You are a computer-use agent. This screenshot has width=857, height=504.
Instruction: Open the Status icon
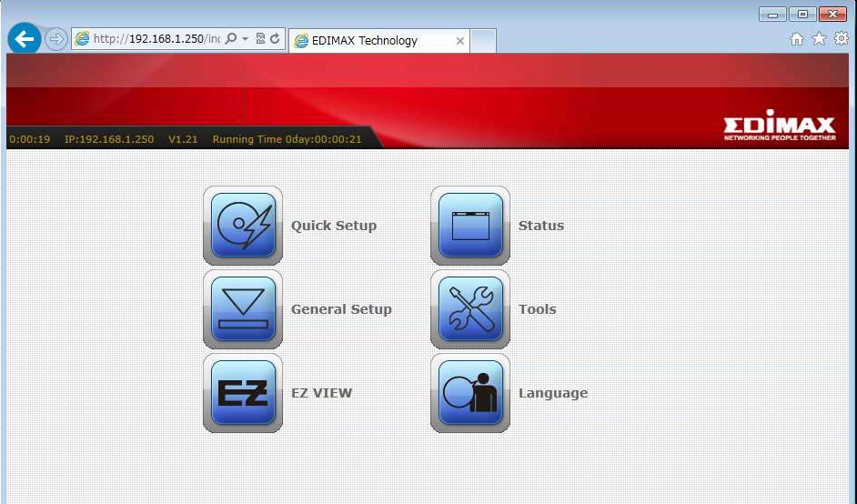click(x=470, y=226)
